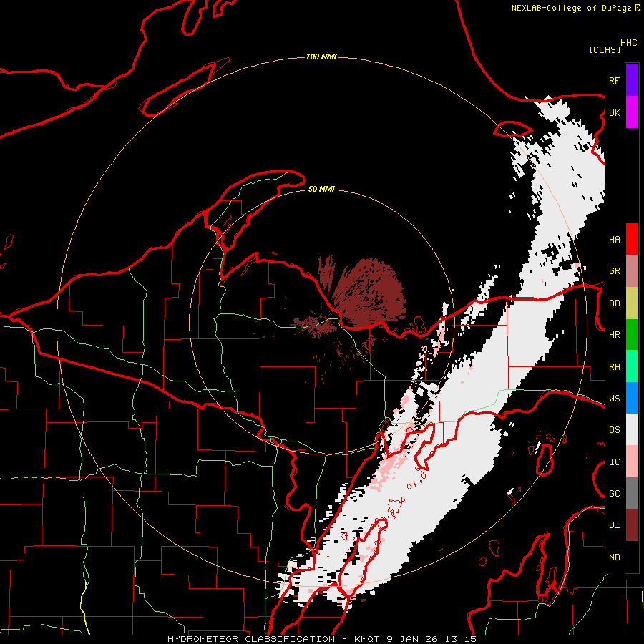
Task: Click the HA red legend swatch
Action: [x=632, y=239]
